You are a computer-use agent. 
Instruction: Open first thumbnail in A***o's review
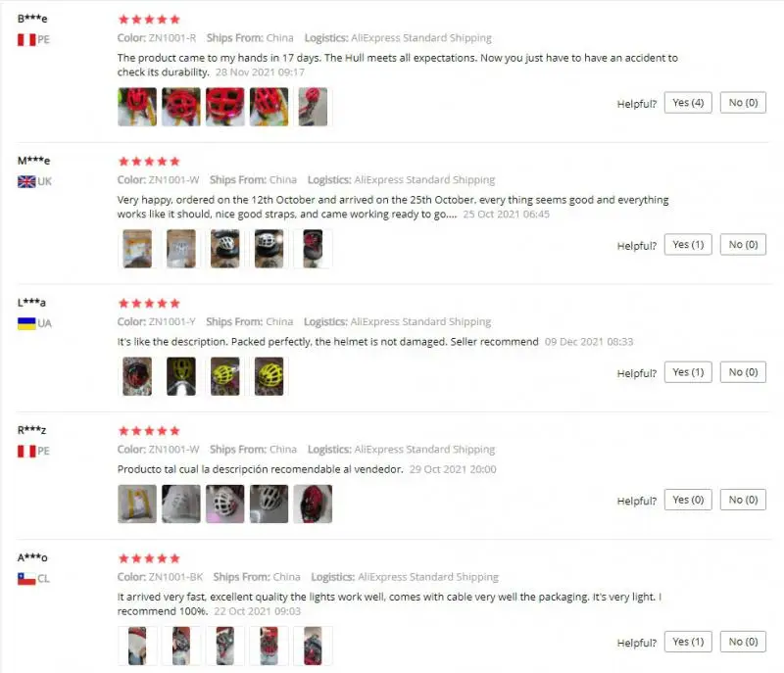click(137, 646)
